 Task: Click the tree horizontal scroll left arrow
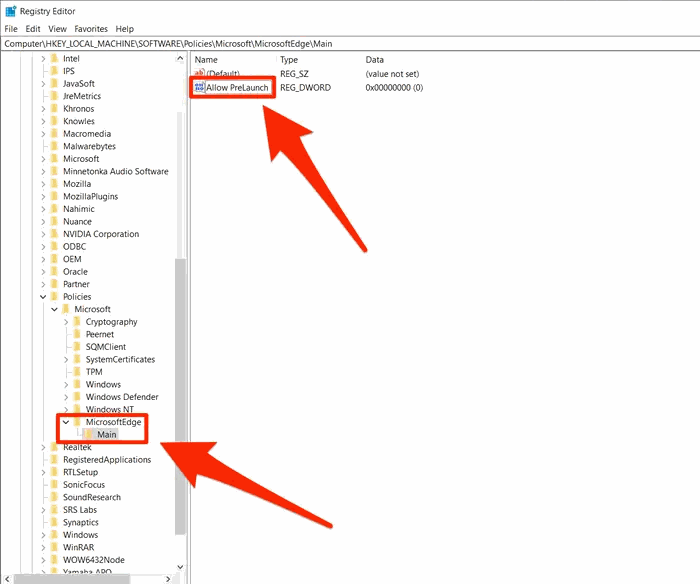pos(7,579)
